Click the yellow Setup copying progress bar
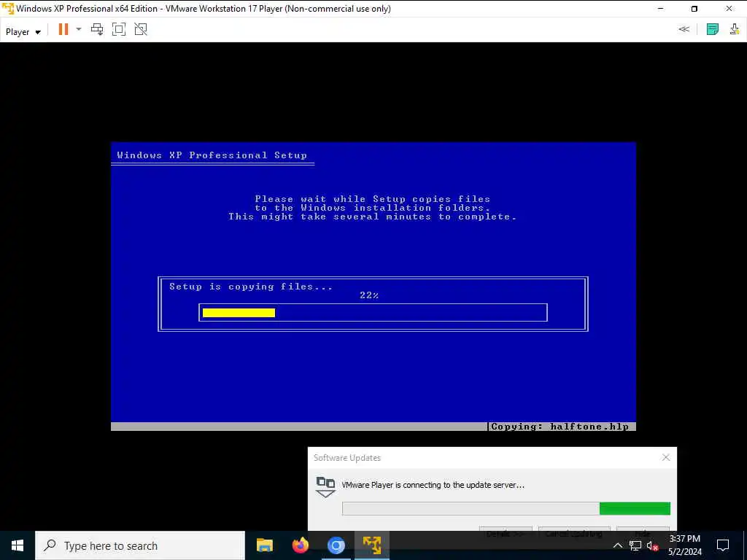The height and width of the screenshot is (560, 747). (x=239, y=313)
